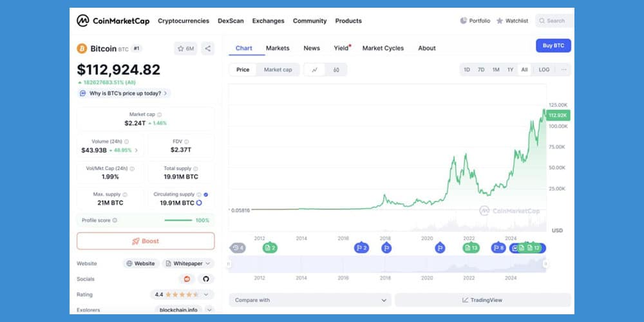644x322 pixels.
Task: Expand the Volume (24h) chevron arrow
Action: tap(137, 150)
